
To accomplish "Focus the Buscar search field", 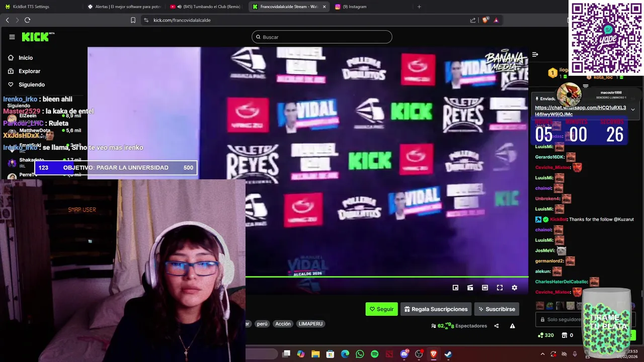I will tap(322, 37).
